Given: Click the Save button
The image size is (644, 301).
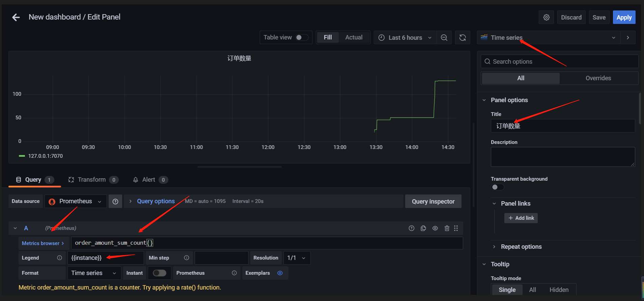Looking at the screenshot, I should coord(599,17).
